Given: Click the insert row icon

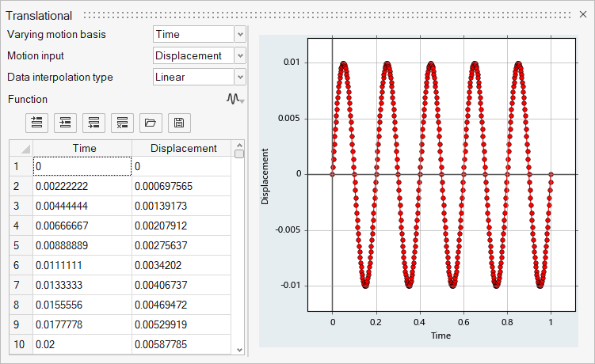Looking at the screenshot, I should [x=65, y=123].
